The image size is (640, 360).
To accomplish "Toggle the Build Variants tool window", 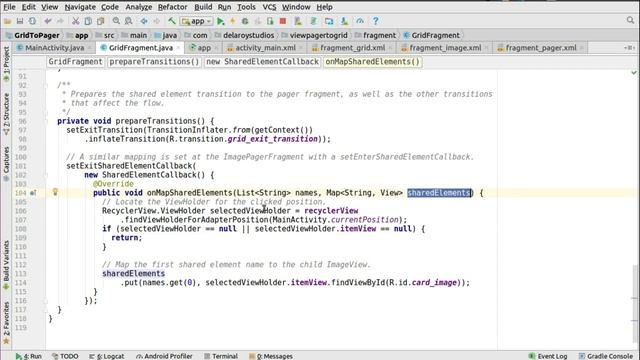I will (x=6, y=264).
